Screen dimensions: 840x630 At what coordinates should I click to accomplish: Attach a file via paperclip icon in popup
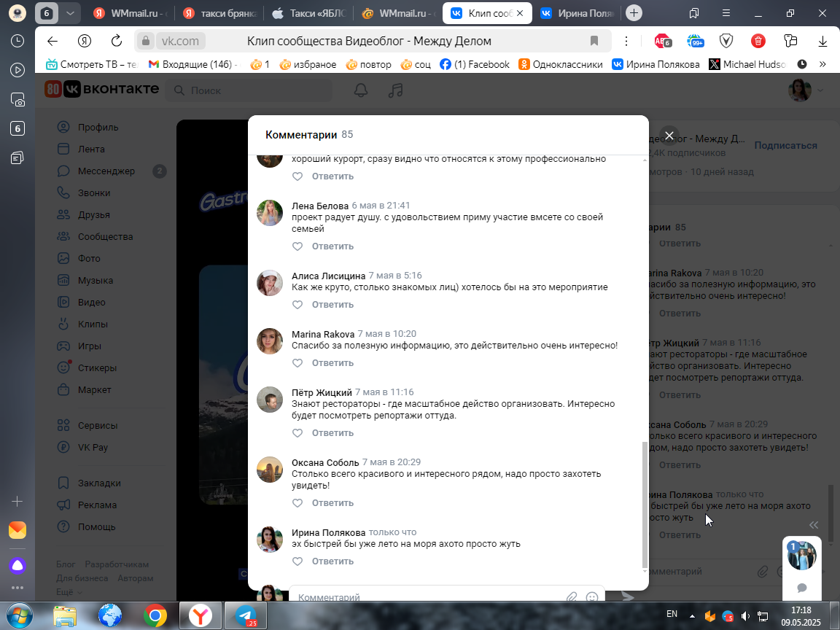pyautogui.click(x=572, y=596)
